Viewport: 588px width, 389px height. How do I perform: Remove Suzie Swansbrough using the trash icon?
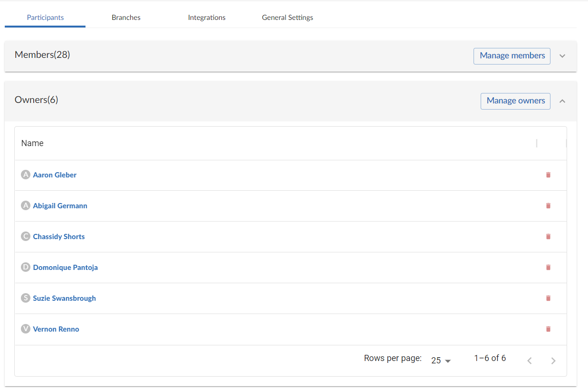[x=548, y=298]
